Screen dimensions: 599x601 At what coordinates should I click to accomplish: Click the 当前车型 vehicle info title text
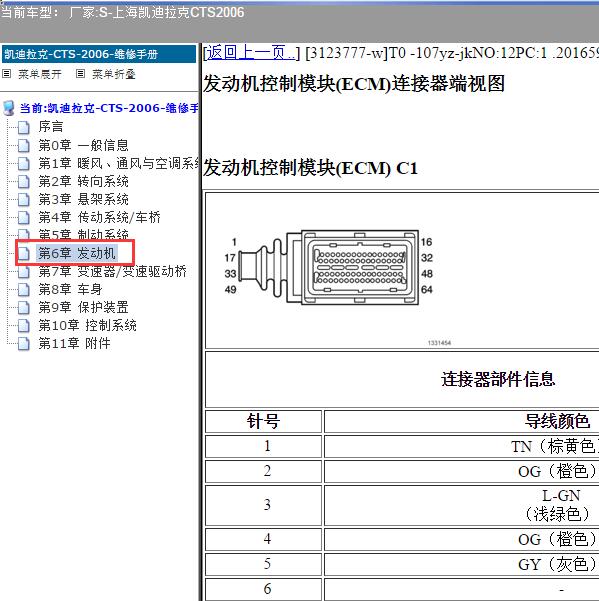(x=123, y=13)
